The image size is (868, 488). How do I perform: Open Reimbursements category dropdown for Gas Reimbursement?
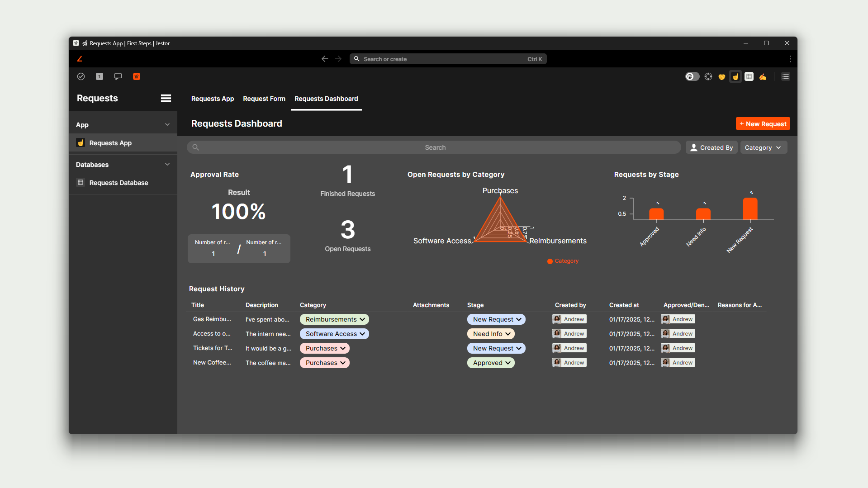tap(334, 319)
